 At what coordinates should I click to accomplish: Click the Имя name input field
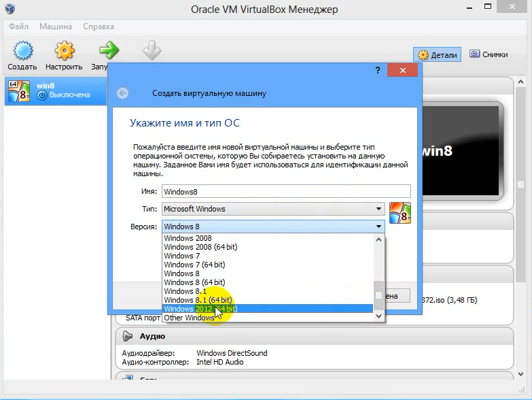pyautogui.click(x=286, y=192)
